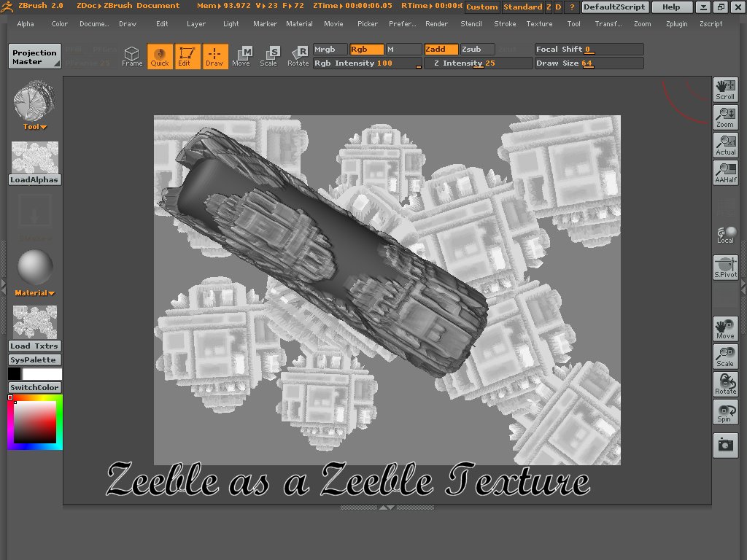747x560 pixels.
Task: Select the Standard interface layout
Action: (522, 7)
